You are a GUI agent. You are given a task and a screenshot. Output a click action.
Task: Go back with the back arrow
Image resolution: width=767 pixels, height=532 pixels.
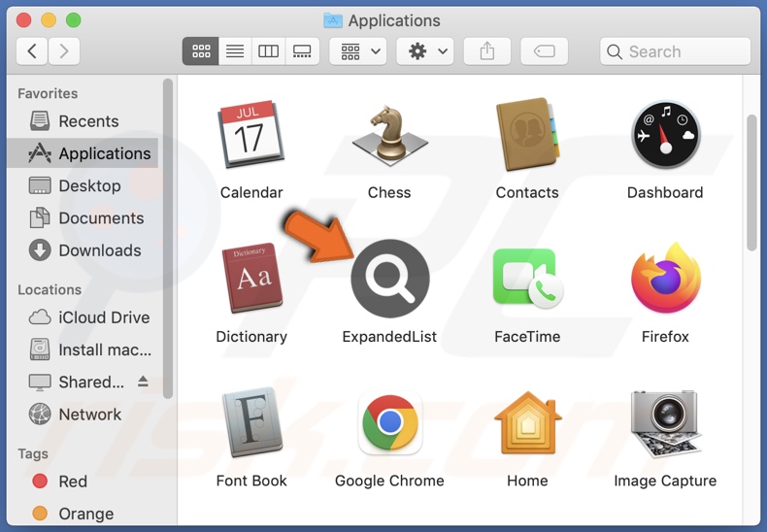(x=32, y=50)
